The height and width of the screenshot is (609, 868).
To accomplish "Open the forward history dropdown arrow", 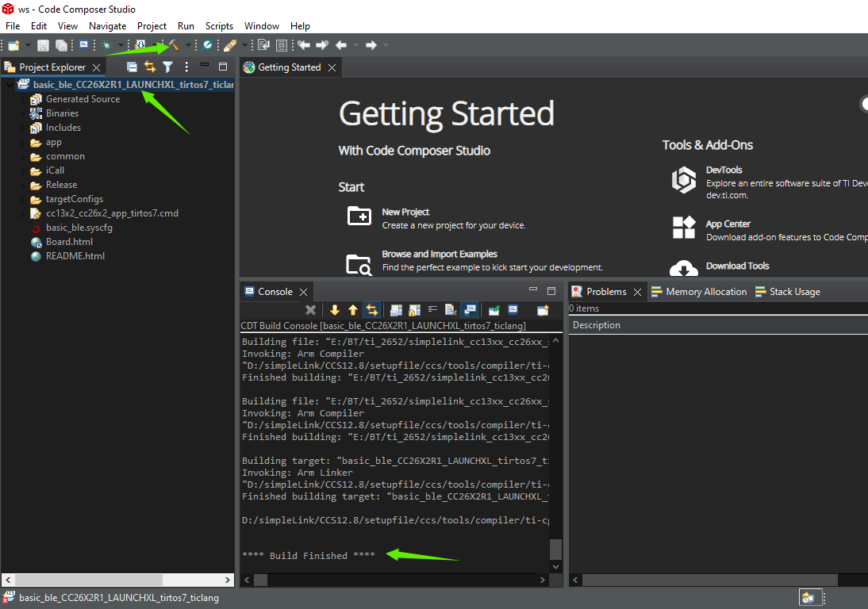I will tap(386, 45).
